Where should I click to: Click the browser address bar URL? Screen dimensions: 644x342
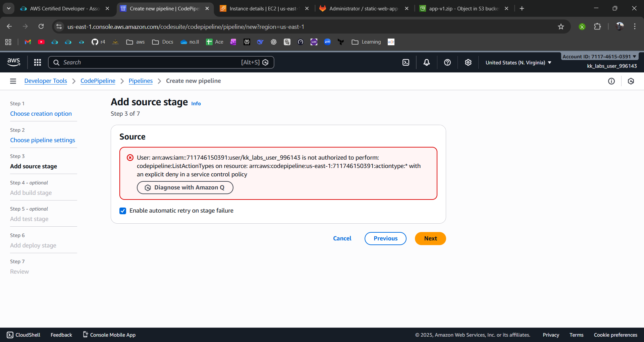[185, 27]
